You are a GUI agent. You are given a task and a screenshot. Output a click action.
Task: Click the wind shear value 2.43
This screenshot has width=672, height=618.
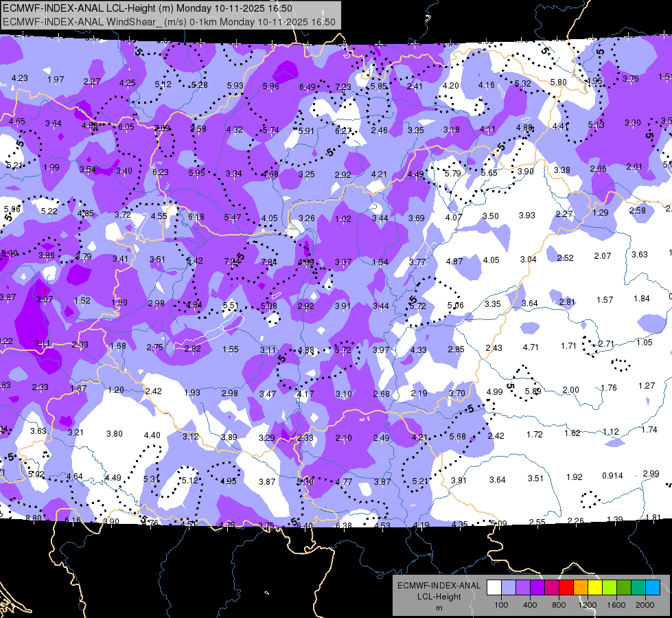pyautogui.click(x=494, y=348)
